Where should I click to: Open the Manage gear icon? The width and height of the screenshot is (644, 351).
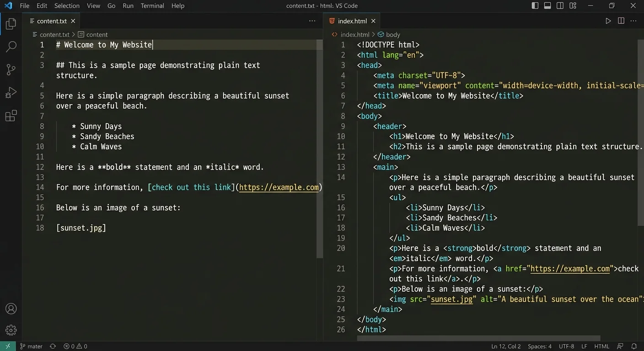coord(11,330)
